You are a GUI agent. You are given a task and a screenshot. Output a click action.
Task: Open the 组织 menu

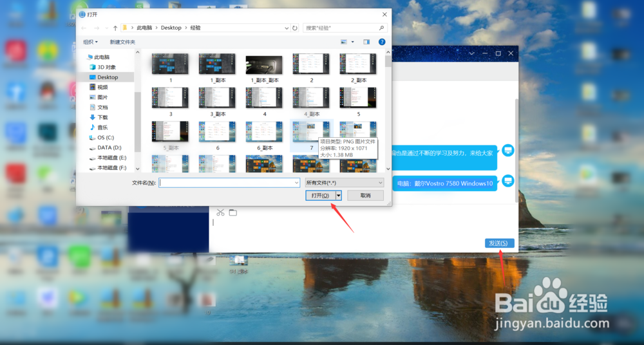[91, 42]
